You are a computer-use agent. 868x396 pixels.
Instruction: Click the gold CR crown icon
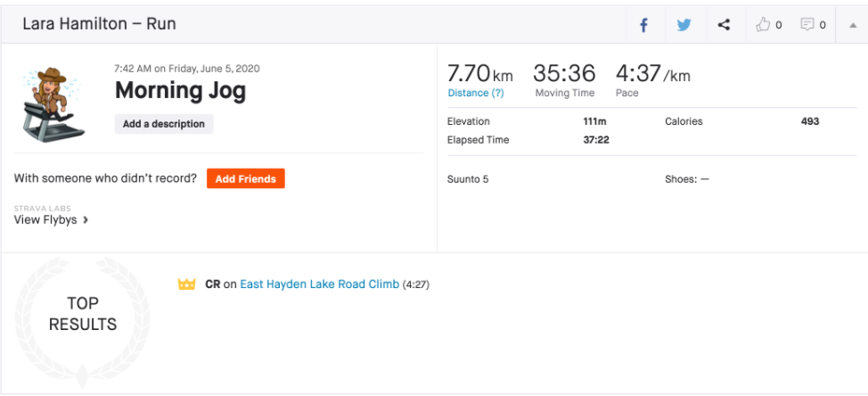click(x=186, y=285)
